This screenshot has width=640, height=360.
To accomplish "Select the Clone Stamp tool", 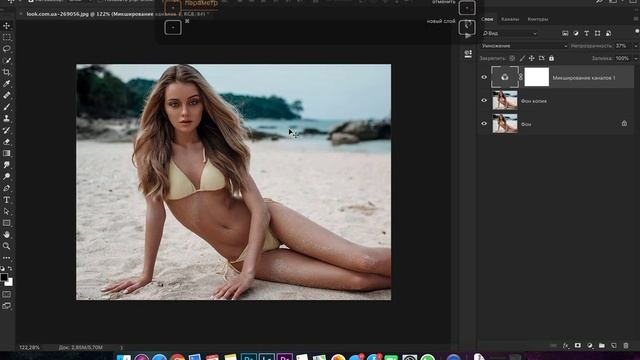I will 7,118.
